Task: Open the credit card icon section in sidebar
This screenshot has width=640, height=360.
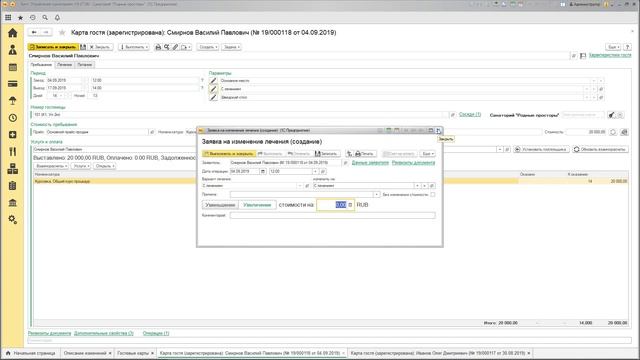Action: pyautogui.click(x=13, y=84)
